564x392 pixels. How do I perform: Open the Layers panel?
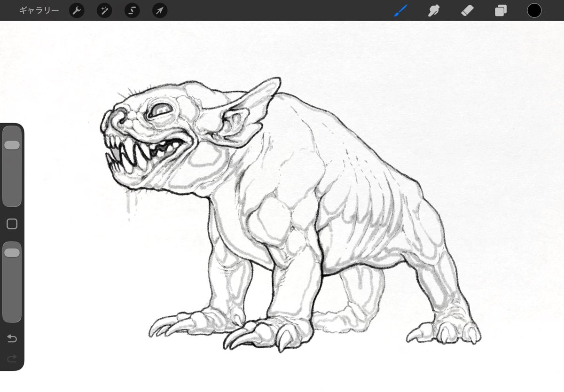coord(501,10)
